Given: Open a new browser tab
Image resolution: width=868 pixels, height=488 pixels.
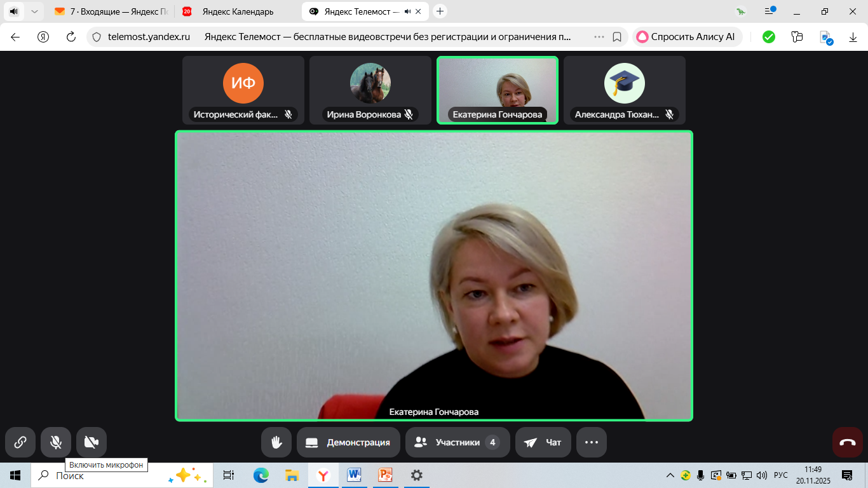Looking at the screenshot, I should pyautogui.click(x=440, y=11).
